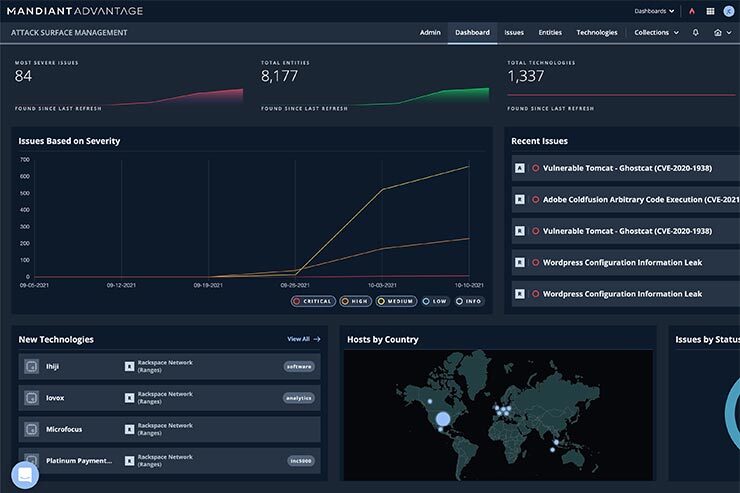Click the user profile avatar
Viewport: 740px width, 493px height.
pyautogui.click(x=727, y=11)
